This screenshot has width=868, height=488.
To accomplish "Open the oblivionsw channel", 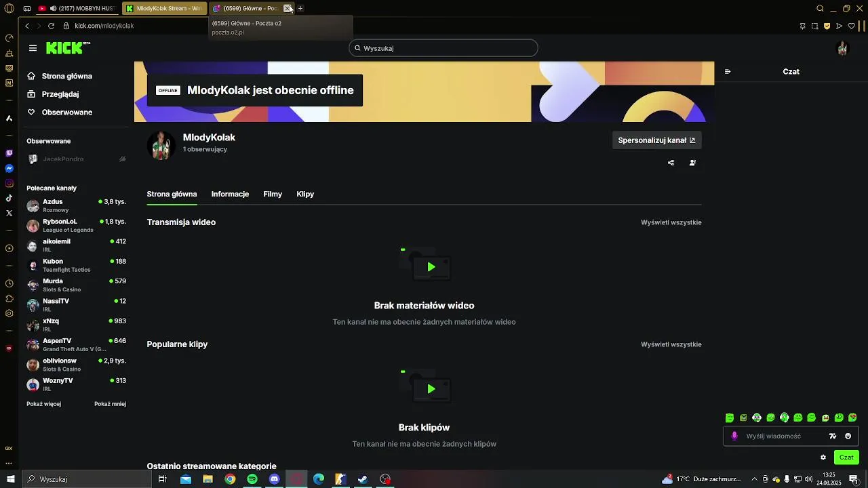I will pyautogui.click(x=76, y=365).
